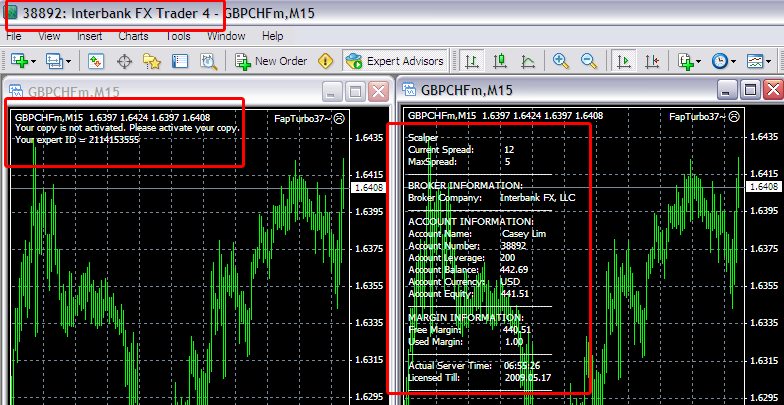784x405 pixels.
Task: Click the Account Leverage 200 value
Action: coord(508,258)
